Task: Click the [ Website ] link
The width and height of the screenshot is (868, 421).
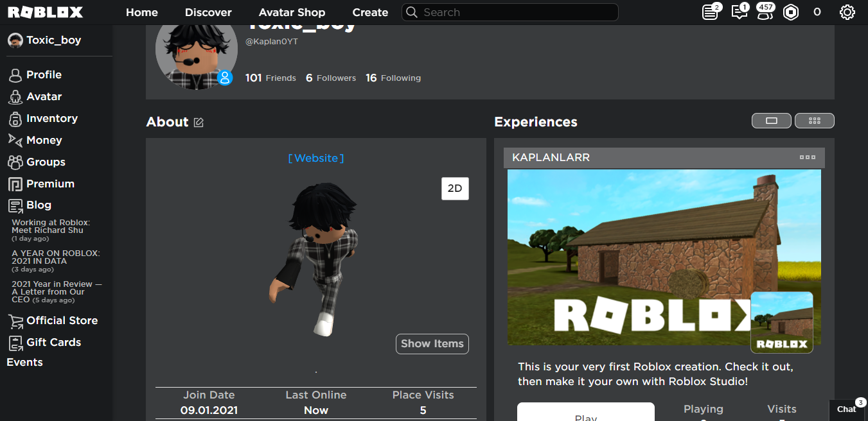Action: pos(316,158)
